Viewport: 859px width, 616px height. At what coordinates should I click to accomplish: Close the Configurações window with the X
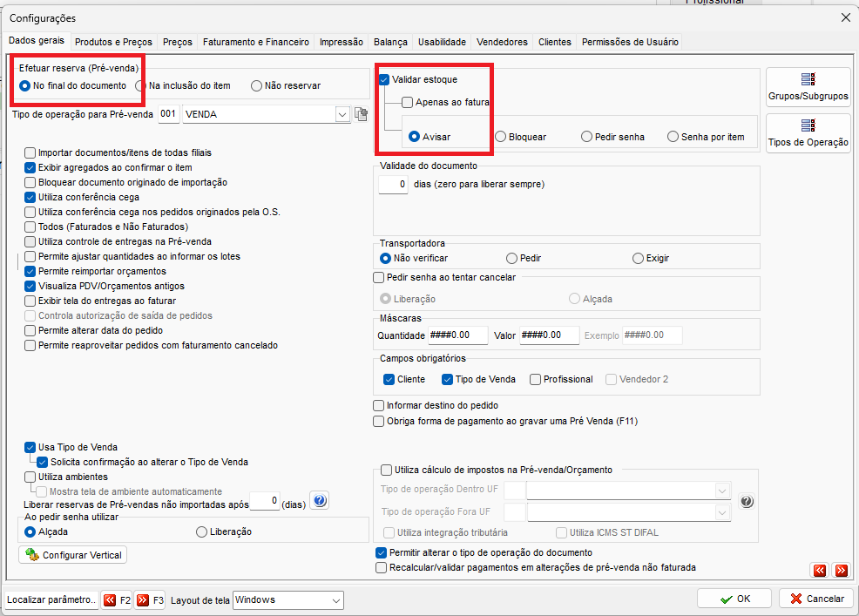pos(845,18)
